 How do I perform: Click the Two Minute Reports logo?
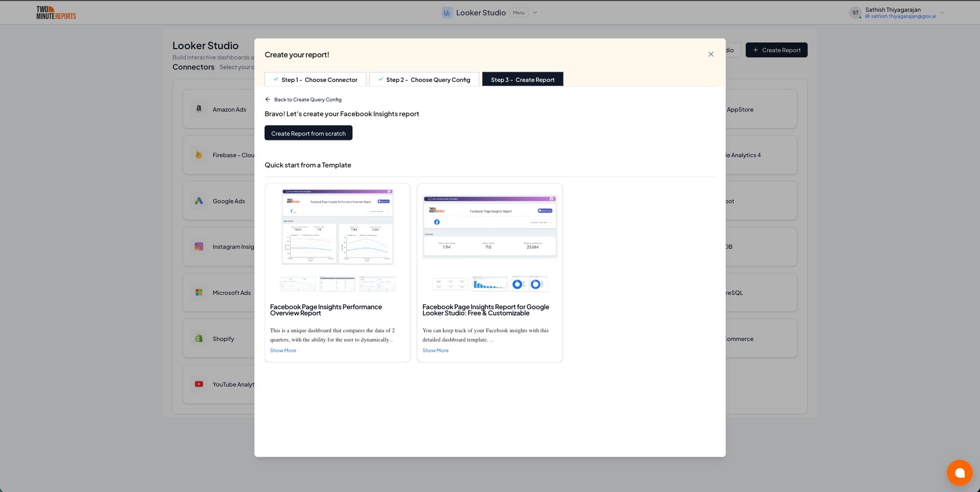[55, 12]
